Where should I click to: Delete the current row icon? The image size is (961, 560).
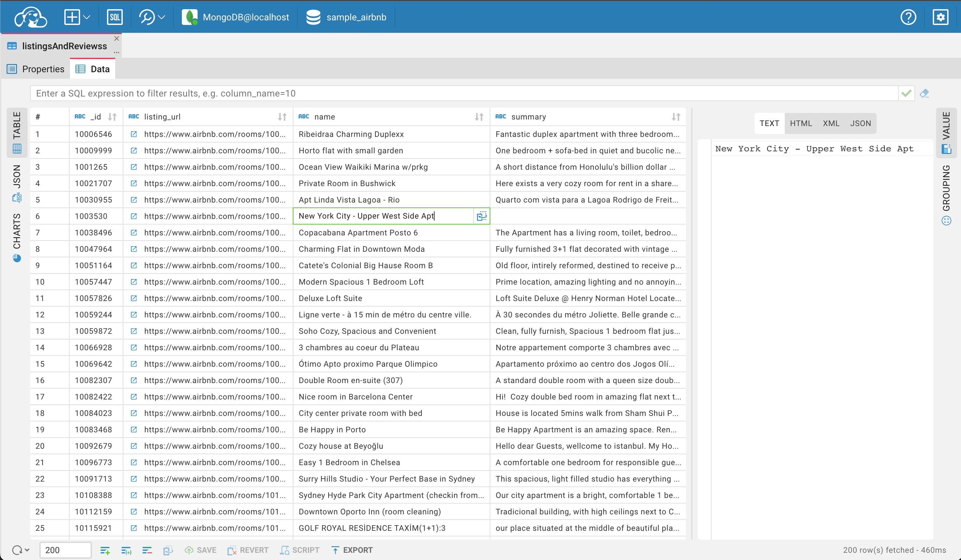coord(147,550)
